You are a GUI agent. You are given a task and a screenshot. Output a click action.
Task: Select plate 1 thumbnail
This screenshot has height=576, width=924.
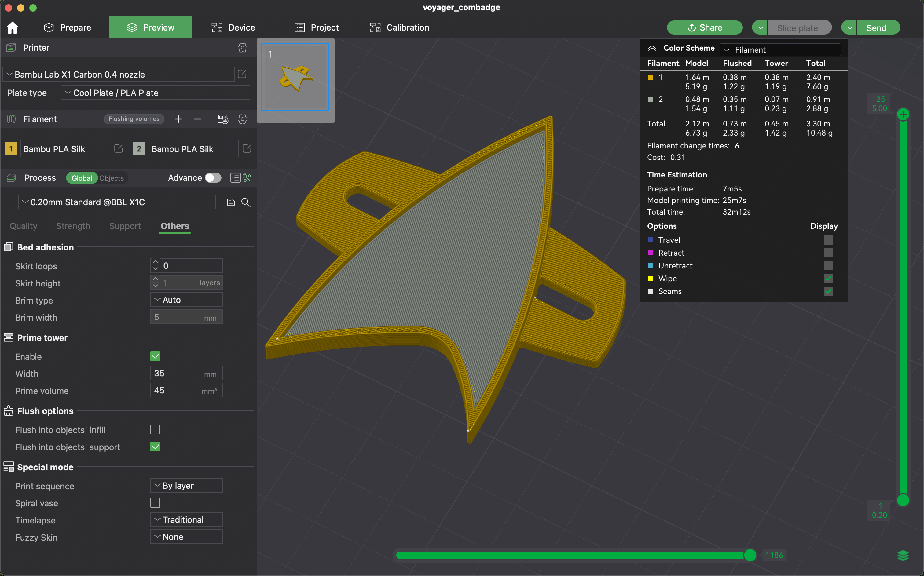coord(295,77)
